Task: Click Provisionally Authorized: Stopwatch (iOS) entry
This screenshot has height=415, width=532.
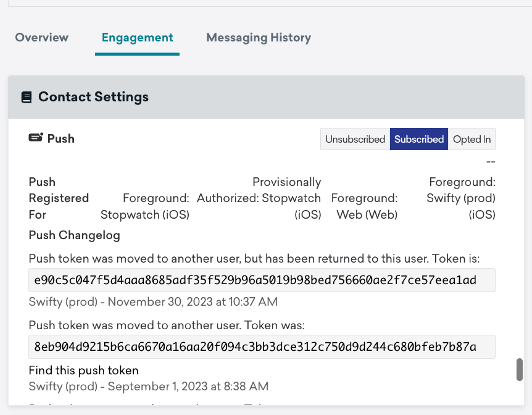Action: click(x=259, y=198)
